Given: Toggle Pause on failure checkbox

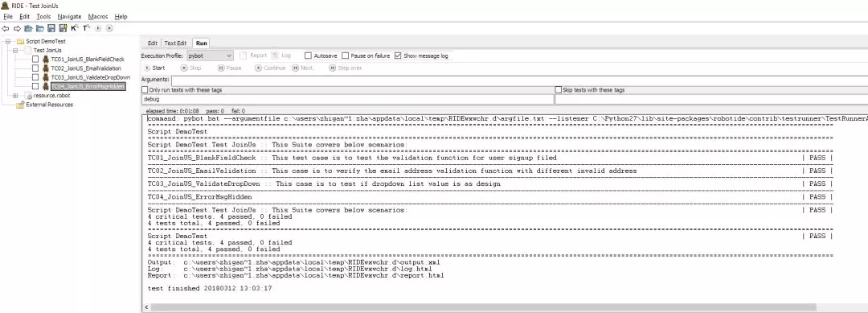Looking at the screenshot, I should point(346,56).
